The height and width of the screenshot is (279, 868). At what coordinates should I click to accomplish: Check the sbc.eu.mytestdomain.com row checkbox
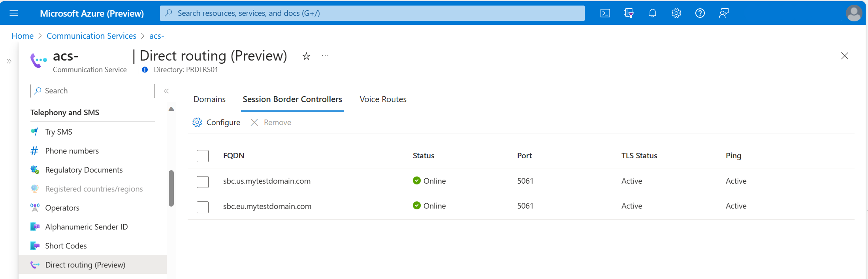(203, 207)
